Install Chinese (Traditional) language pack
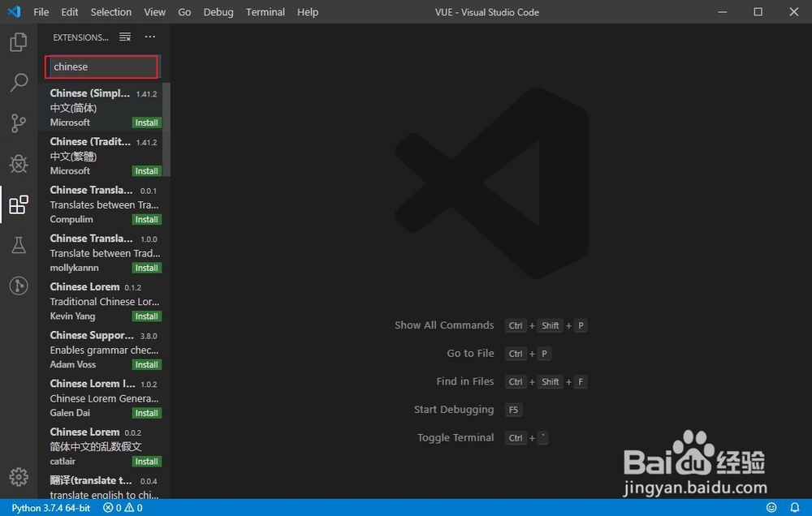The width and height of the screenshot is (812, 516). pos(146,171)
